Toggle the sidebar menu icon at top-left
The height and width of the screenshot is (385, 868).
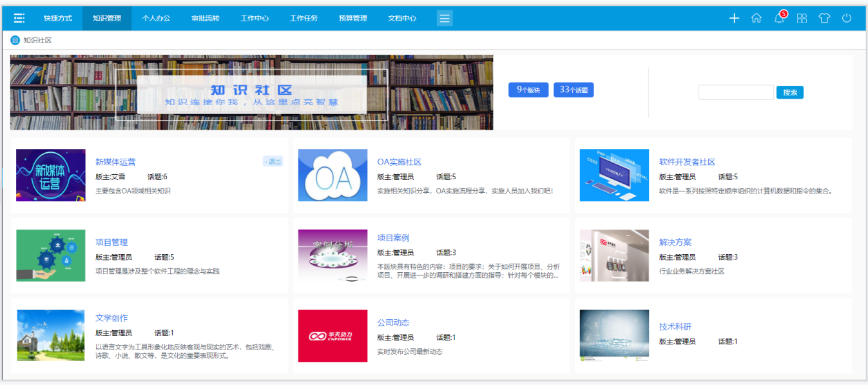click(x=19, y=18)
